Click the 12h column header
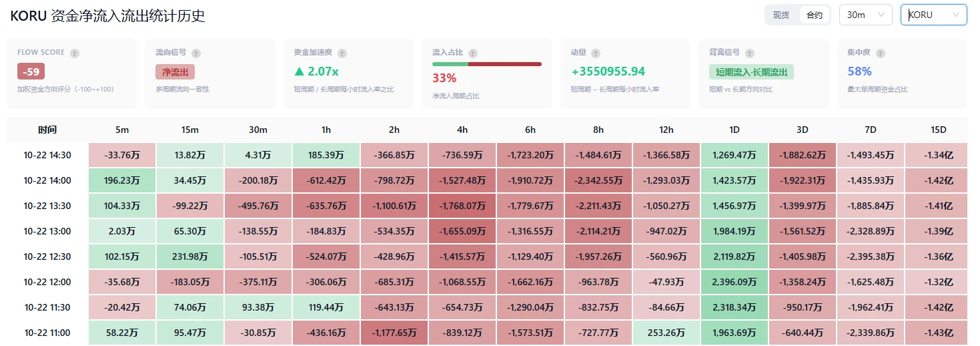 [666, 130]
